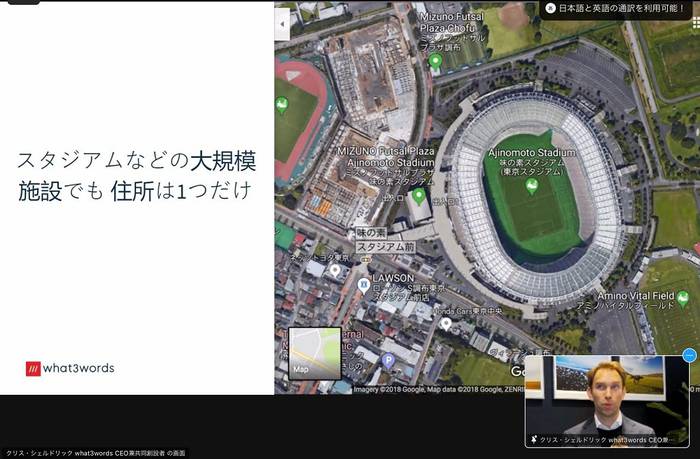Click the slide headline 'スタジアムなどの大規模'
The width and height of the screenshot is (700, 459).
[x=136, y=161]
